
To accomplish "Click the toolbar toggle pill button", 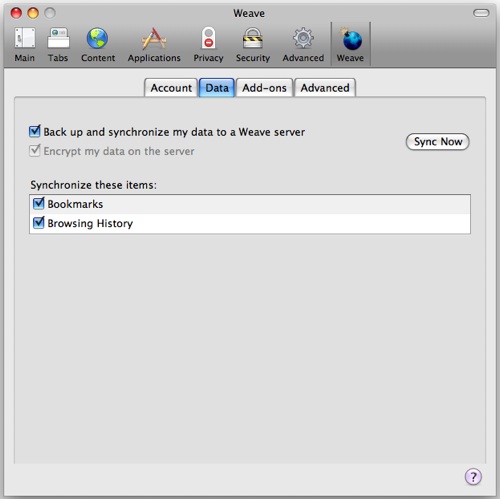I will pyautogui.click(x=481, y=13).
